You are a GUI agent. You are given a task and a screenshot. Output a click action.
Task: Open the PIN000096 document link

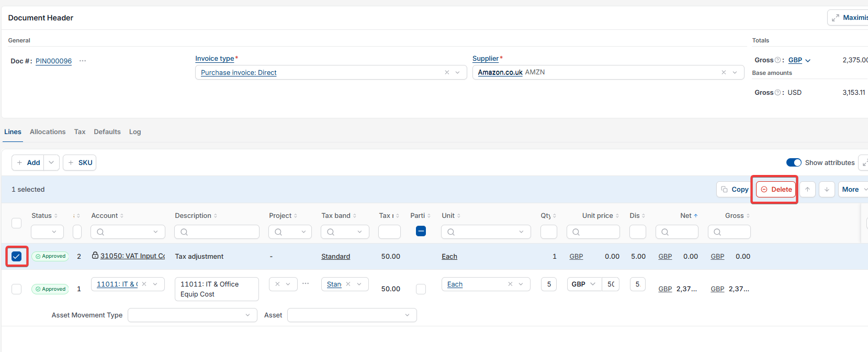(53, 61)
